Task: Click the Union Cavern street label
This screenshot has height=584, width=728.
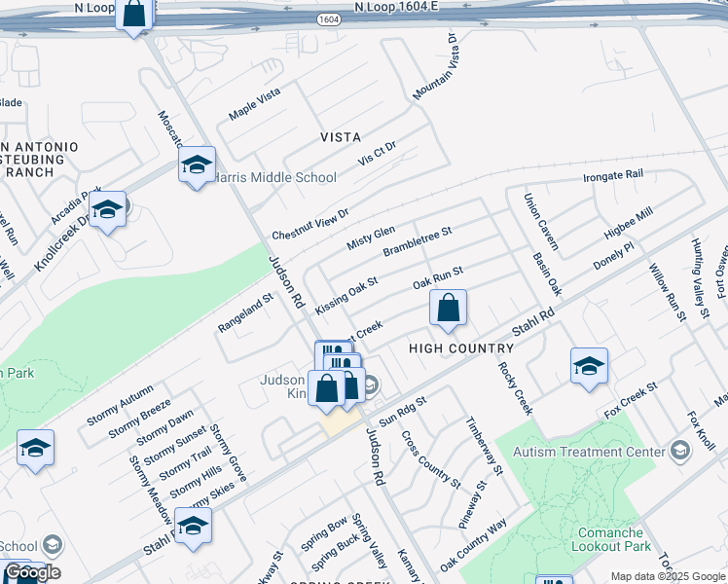Action: (541, 222)
